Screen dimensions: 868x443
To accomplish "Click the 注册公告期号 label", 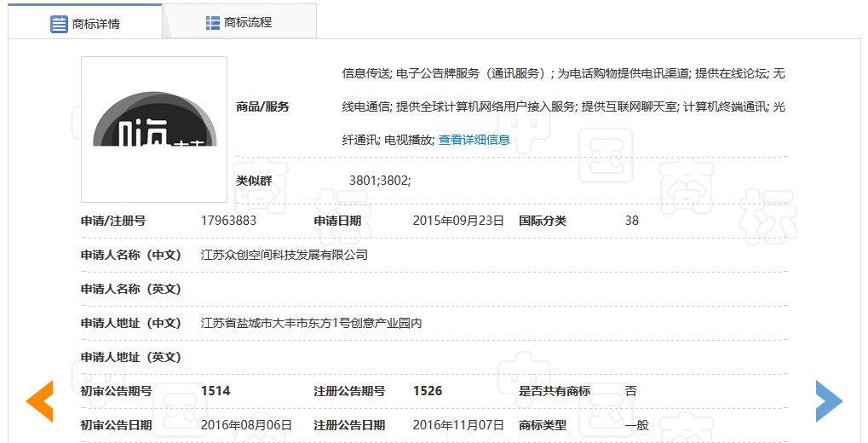I will coord(349,391).
